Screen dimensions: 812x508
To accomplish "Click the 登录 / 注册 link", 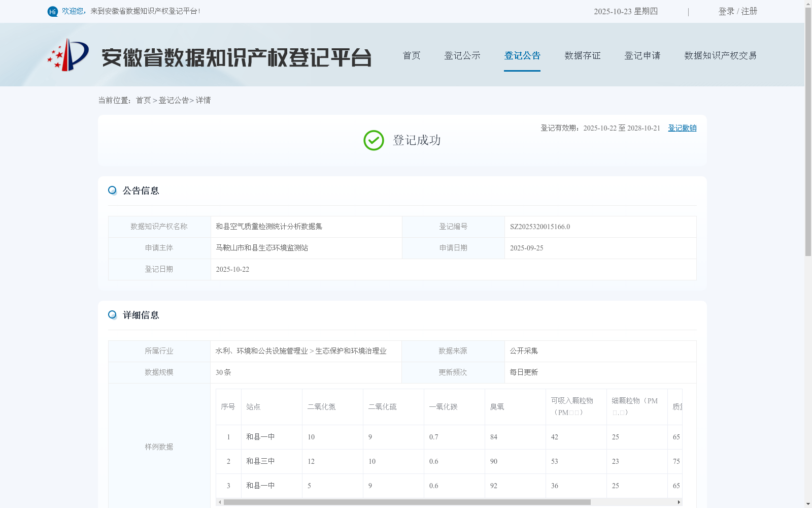I will coord(738,11).
